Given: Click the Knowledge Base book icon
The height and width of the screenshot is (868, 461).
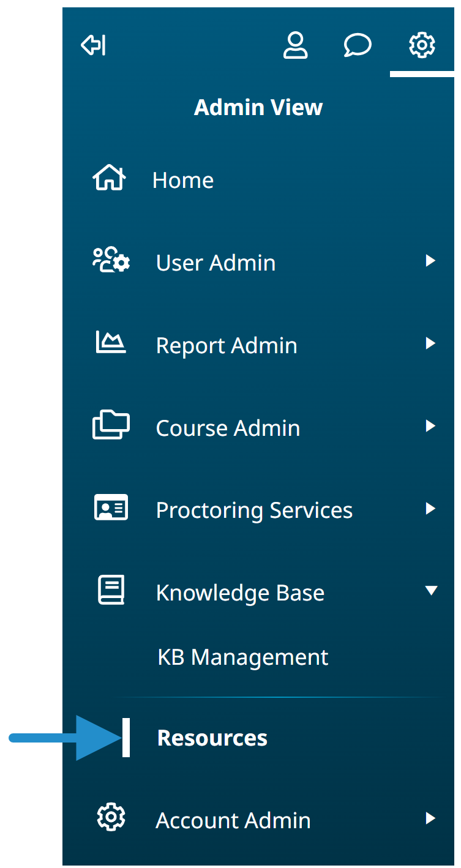Looking at the screenshot, I should [111, 590].
